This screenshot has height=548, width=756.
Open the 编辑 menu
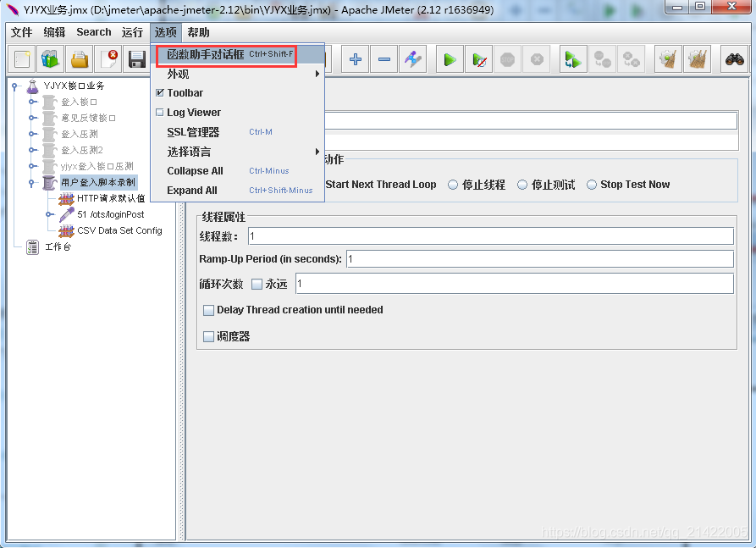(54, 32)
